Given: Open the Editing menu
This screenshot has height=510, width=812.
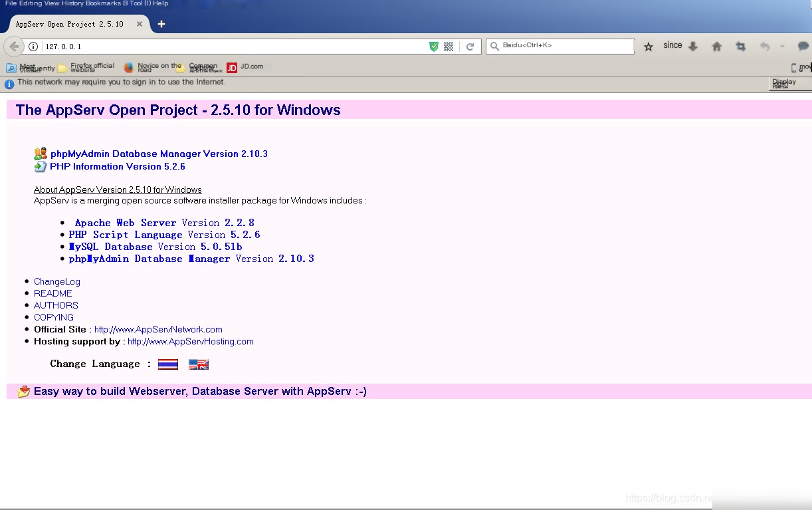Looking at the screenshot, I should [30, 3].
